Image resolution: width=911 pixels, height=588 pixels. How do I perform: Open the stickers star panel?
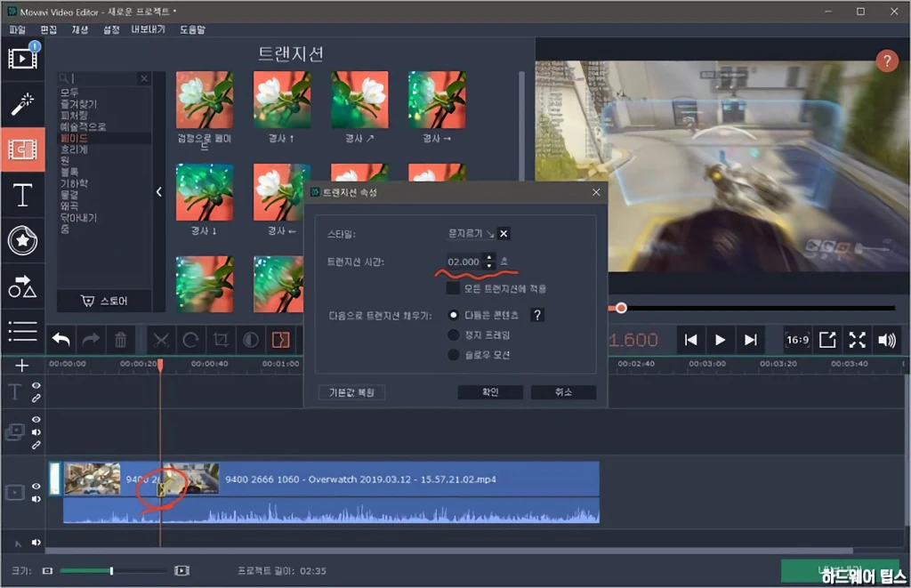(22, 240)
